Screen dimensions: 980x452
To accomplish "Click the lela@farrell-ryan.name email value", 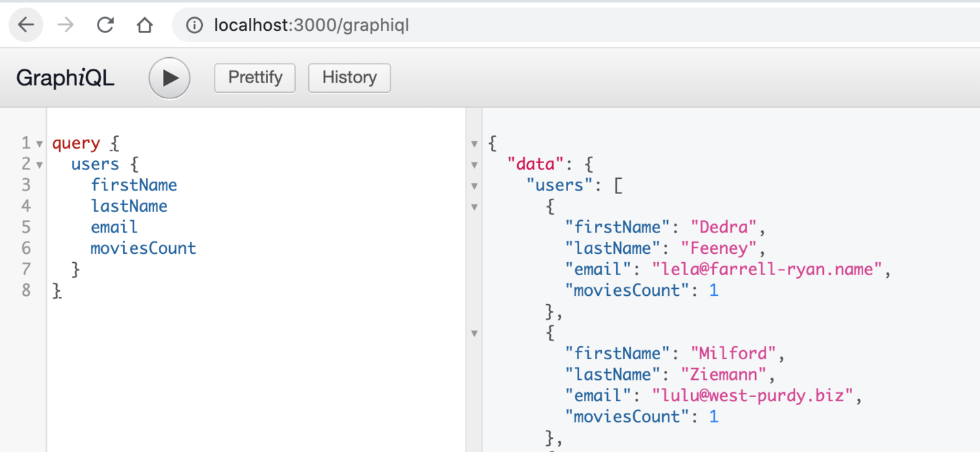I will pyautogui.click(x=767, y=269).
